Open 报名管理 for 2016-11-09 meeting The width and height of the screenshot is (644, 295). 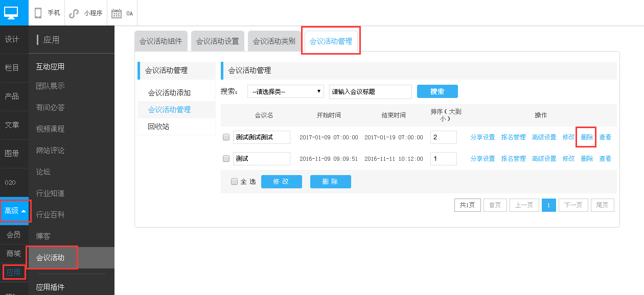pyautogui.click(x=513, y=159)
